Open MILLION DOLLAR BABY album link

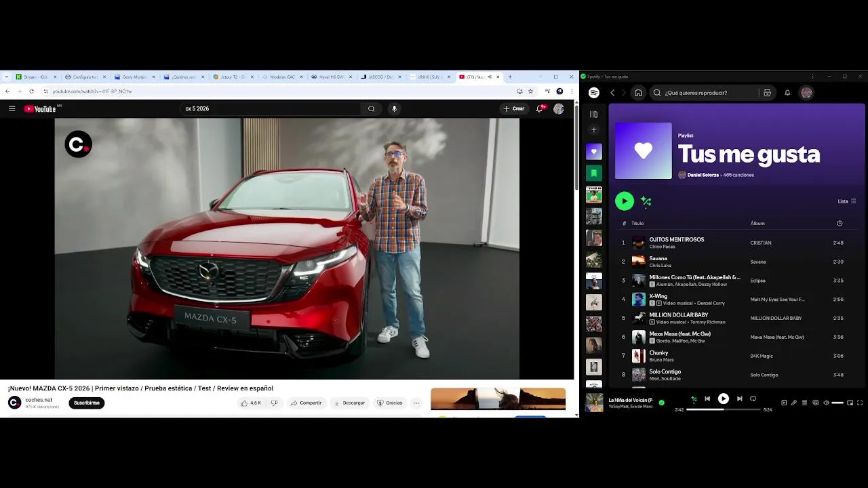[776, 318]
